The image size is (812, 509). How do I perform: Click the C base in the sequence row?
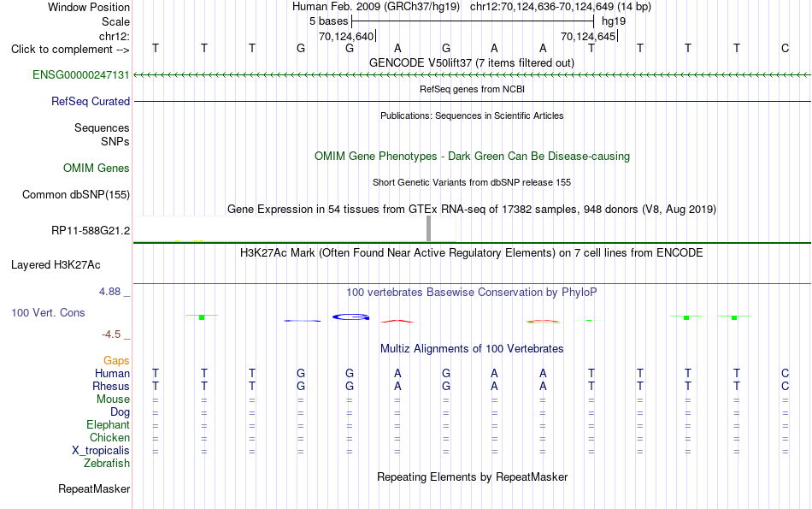785,48
